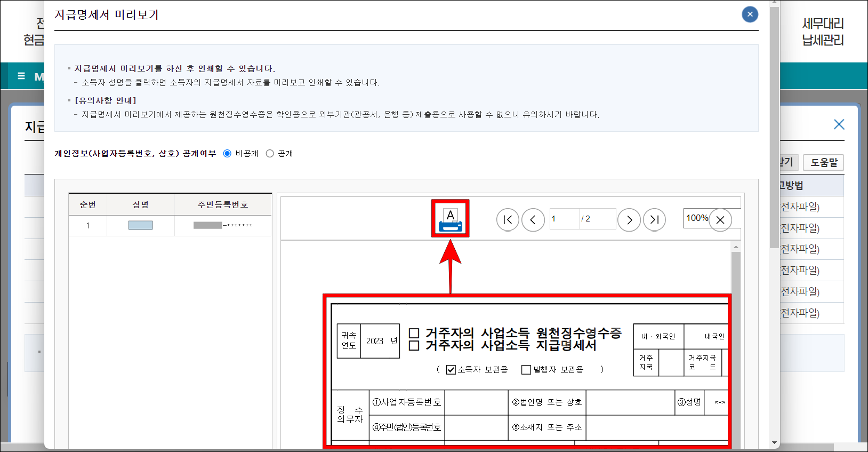
Task: Close the report viewer with X circle
Action: tap(720, 220)
